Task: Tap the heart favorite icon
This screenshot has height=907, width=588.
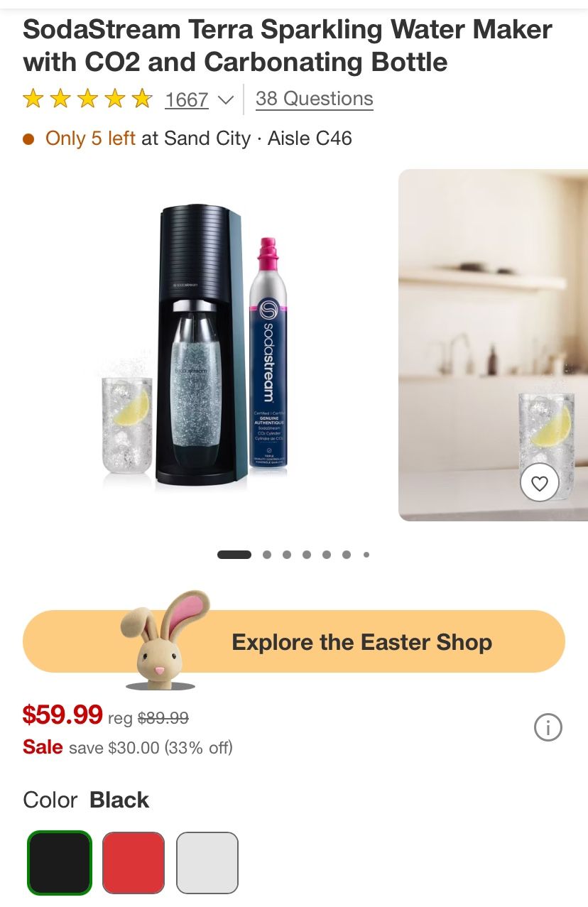Action: tap(540, 484)
